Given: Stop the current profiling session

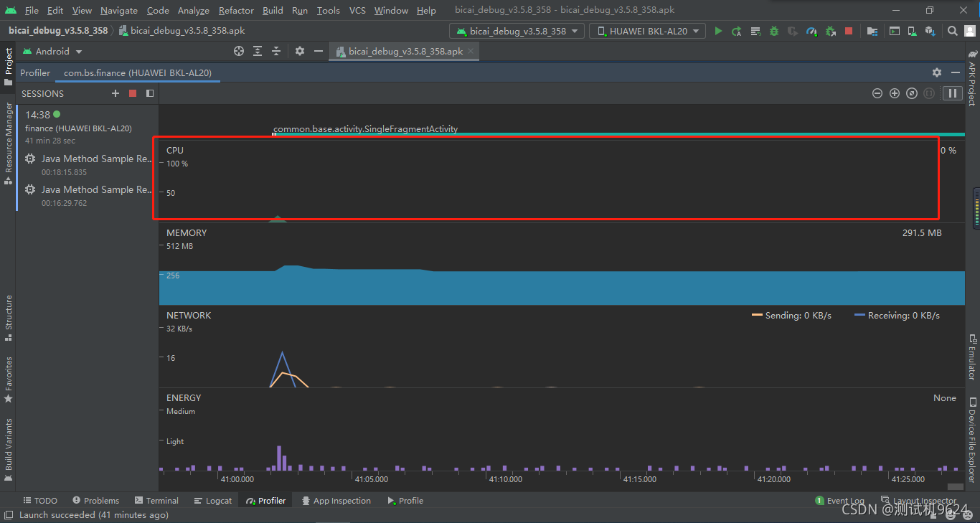Looking at the screenshot, I should pyautogui.click(x=133, y=93).
